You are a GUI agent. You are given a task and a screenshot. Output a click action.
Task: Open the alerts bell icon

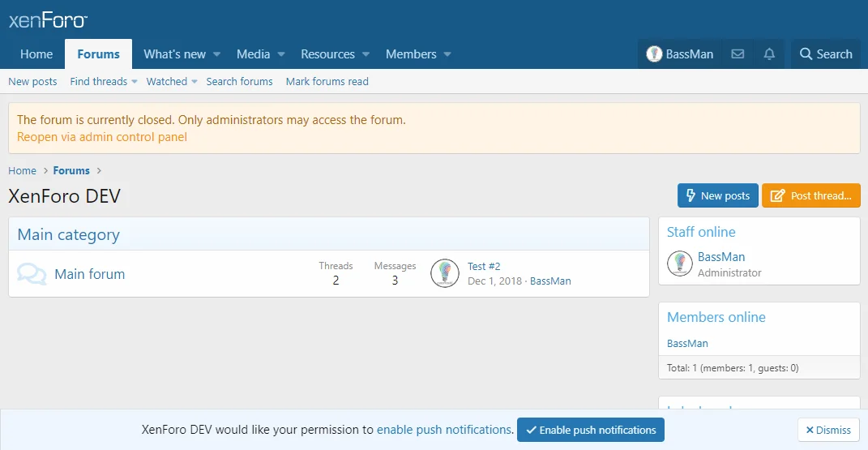coord(769,54)
